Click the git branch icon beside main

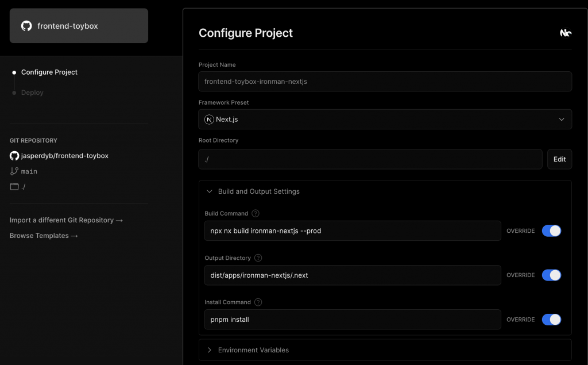tap(14, 171)
